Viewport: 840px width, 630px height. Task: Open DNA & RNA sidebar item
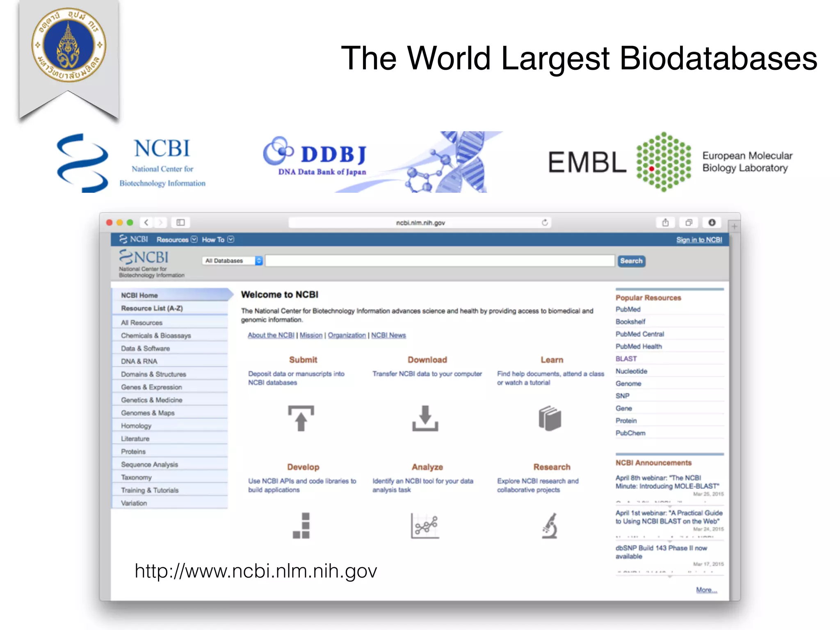[170, 361]
